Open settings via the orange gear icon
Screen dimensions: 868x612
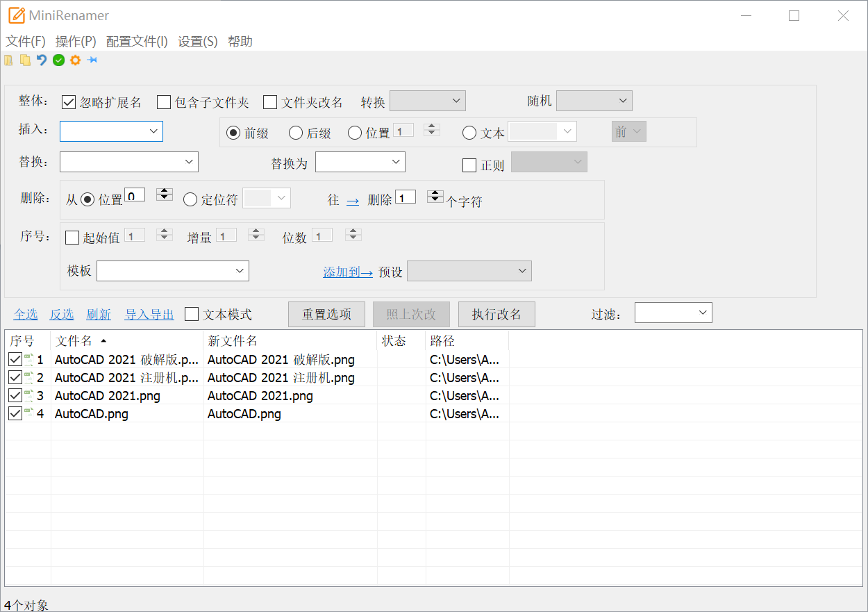pyautogui.click(x=75, y=60)
